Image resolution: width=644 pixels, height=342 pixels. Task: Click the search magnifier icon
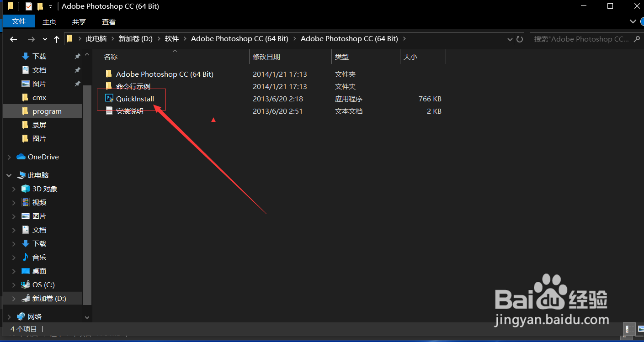(x=637, y=39)
